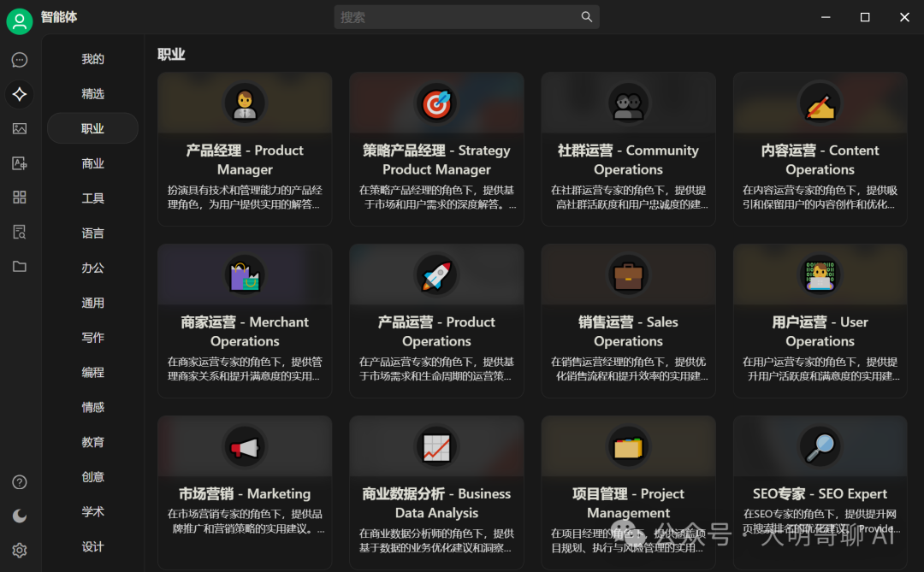Viewport: 924px width, 572px height.
Task: Open the 产品运营 - Product Operations title
Action: [x=436, y=331]
